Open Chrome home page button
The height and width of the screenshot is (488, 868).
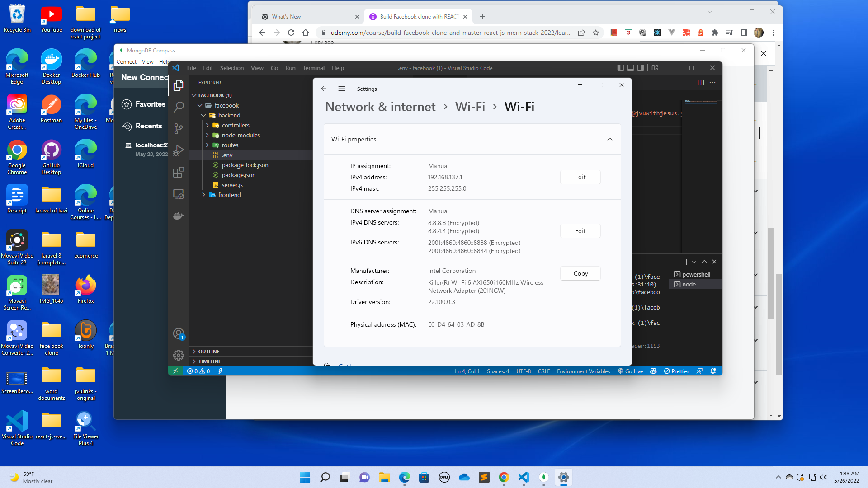[x=306, y=33]
